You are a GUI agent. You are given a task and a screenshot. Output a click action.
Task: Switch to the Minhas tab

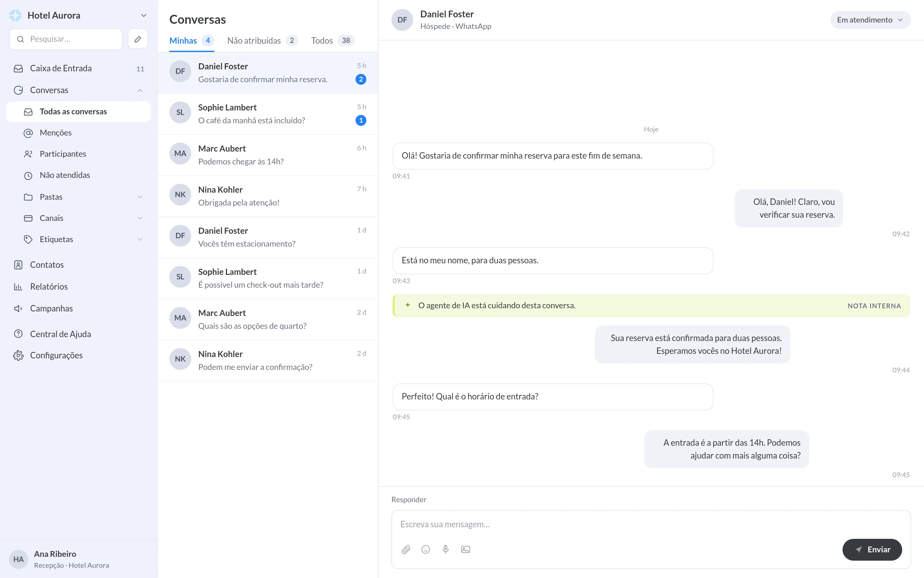coord(192,40)
